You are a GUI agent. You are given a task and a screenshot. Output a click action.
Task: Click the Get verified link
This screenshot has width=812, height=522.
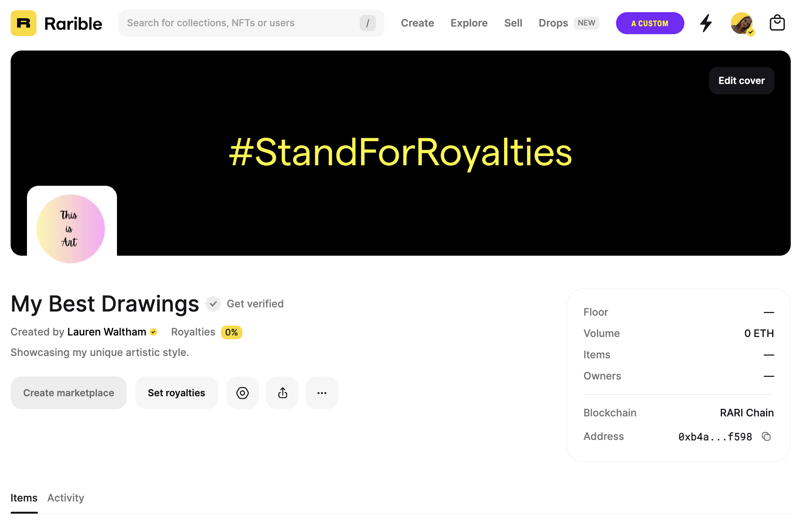[255, 304]
